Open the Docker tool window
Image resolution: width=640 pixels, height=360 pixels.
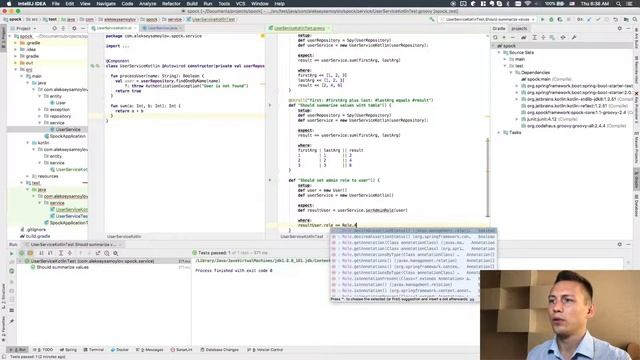point(120,350)
